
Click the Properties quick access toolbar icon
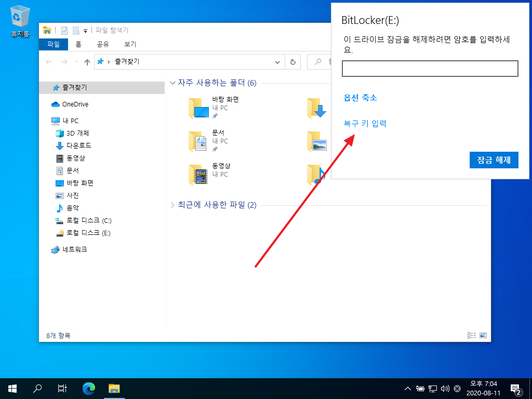pyautogui.click(x=64, y=31)
